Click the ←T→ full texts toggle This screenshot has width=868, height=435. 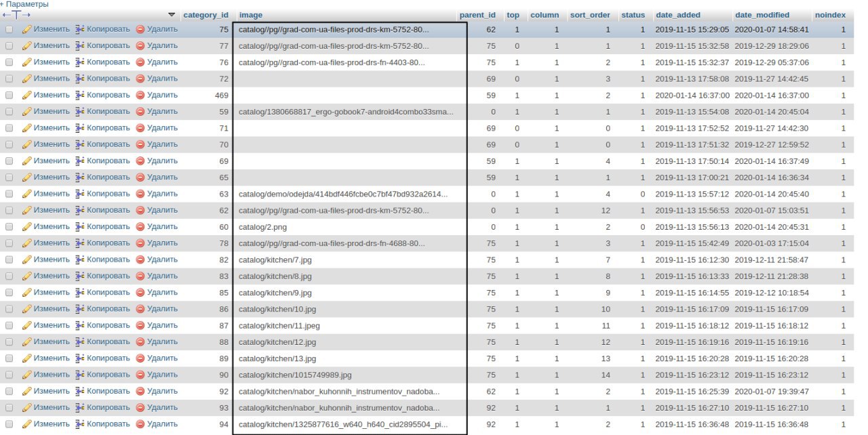pyautogui.click(x=16, y=14)
